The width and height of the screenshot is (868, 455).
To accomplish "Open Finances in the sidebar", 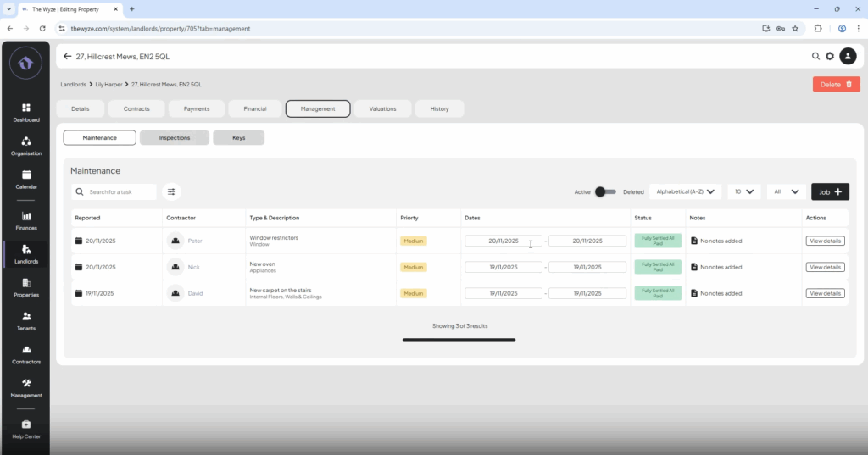I will [25, 219].
